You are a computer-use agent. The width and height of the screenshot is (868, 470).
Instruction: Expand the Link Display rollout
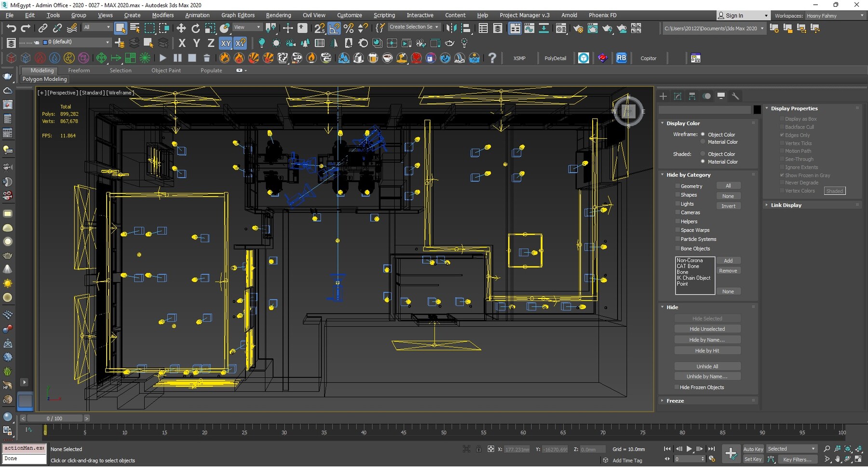(786, 205)
